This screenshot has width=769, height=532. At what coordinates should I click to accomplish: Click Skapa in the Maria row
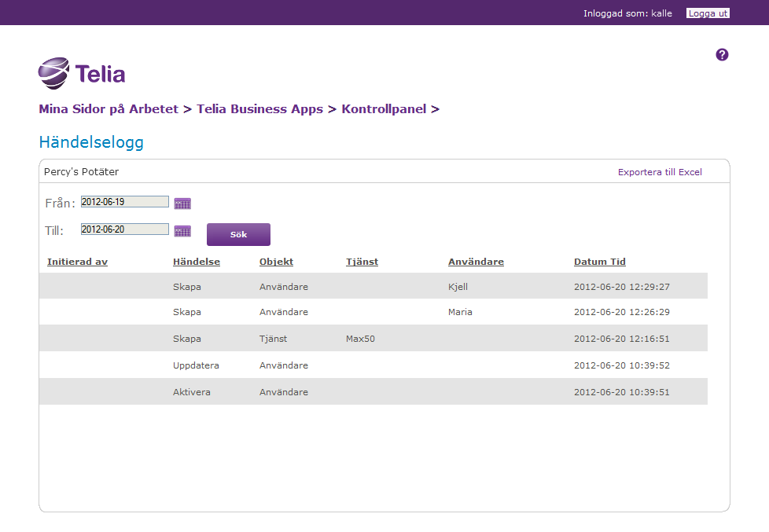(x=187, y=312)
